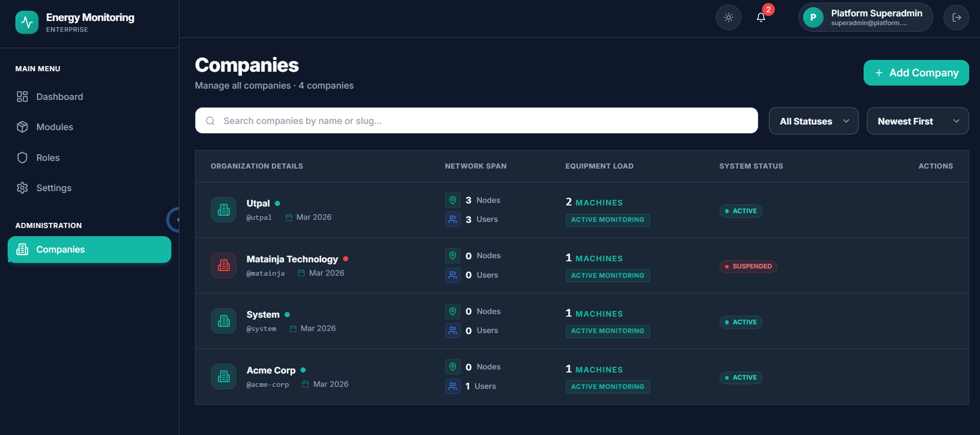
Task: Click the nodes pin icon in Acme Corp row
Action: [x=453, y=367]
